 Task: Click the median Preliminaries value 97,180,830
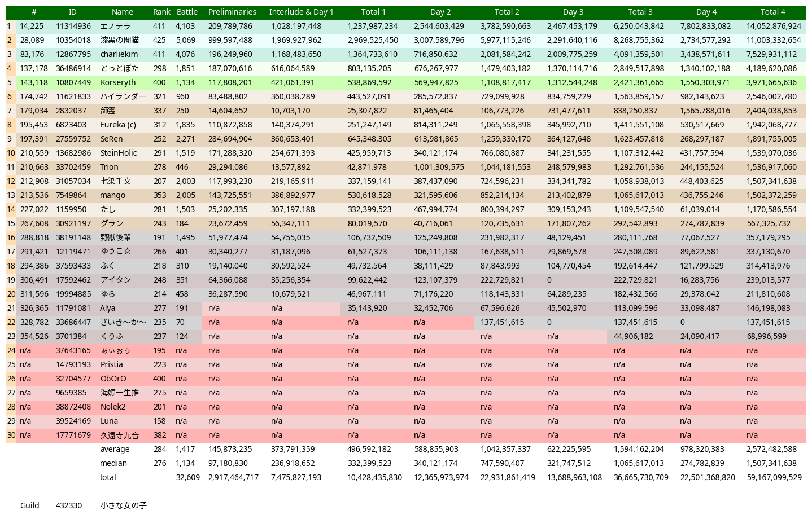(x=228, y=463)
